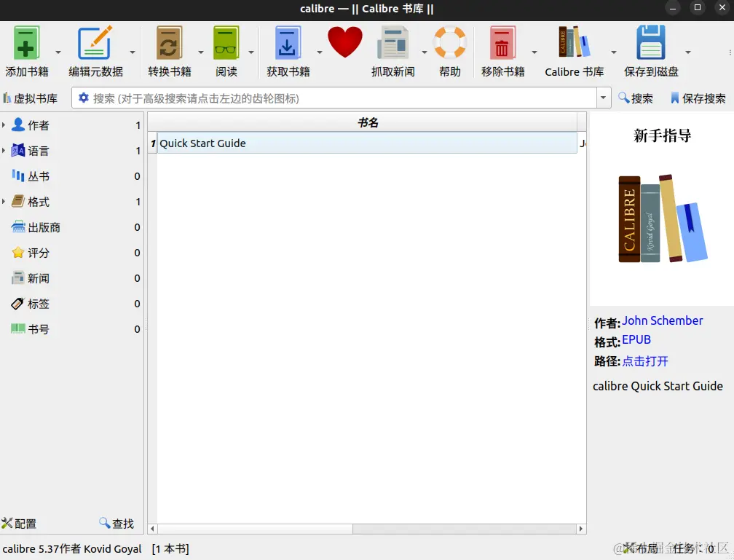Open dropdown arrow next to 转换书籍
734x560 pixels.
click(201, 52)
